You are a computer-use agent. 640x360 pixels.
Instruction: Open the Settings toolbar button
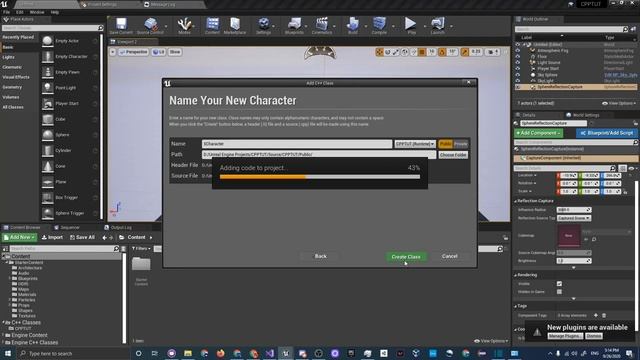264,26
